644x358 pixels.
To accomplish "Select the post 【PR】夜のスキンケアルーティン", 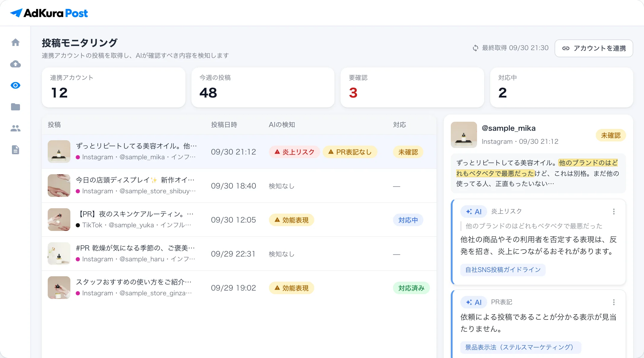I will coord(239,220).
